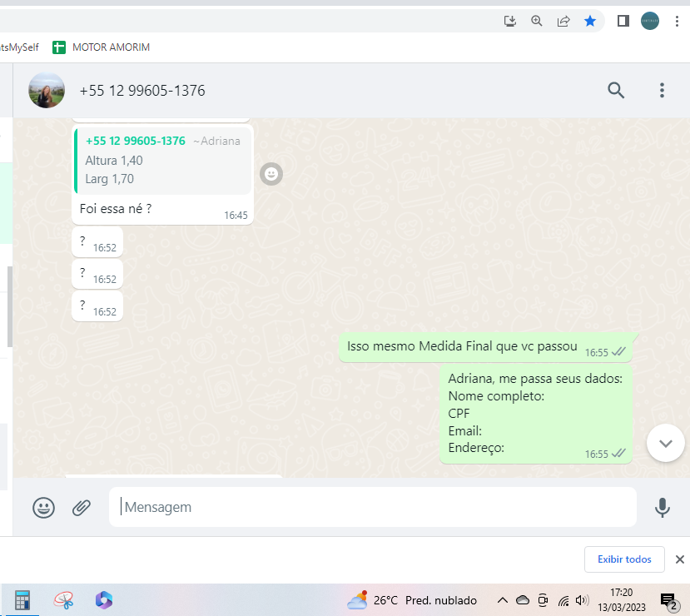The image size is (690, 616).
Task: Focus the Mensagem input field
Action: 372,507
